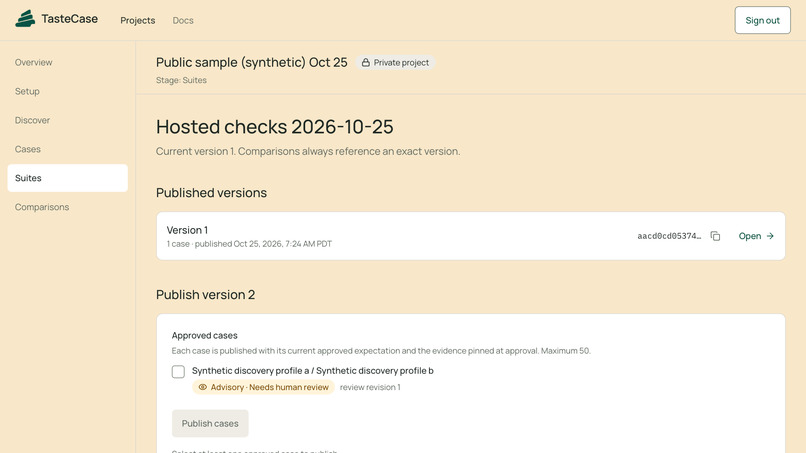Click the TasteCase logo icon

tap(25, 19)
